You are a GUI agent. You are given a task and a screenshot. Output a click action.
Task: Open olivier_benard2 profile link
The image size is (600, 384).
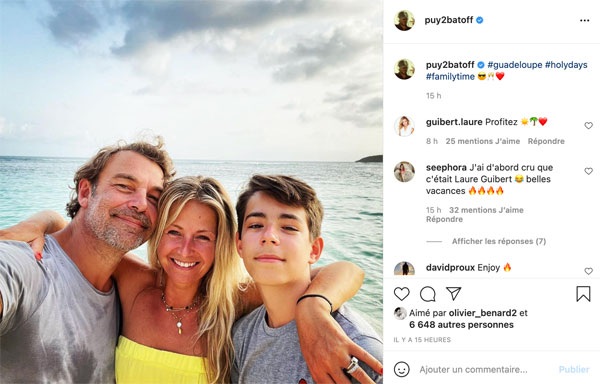pyautogui.click(x=483, y=313)
